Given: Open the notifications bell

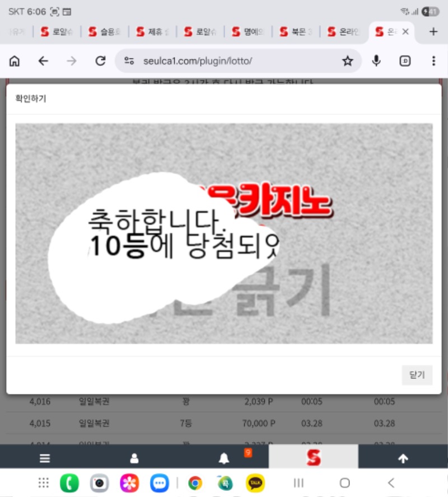Looking at the screenshot, I should (224, 458).
